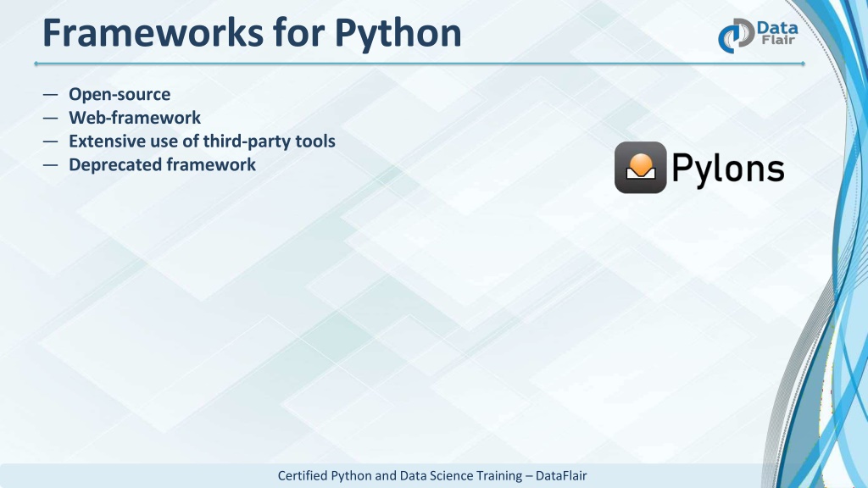This screenshot has width=868, height=488.
Task: Select the 'Open-source' bullet text
Action: (x=120, y=94)
